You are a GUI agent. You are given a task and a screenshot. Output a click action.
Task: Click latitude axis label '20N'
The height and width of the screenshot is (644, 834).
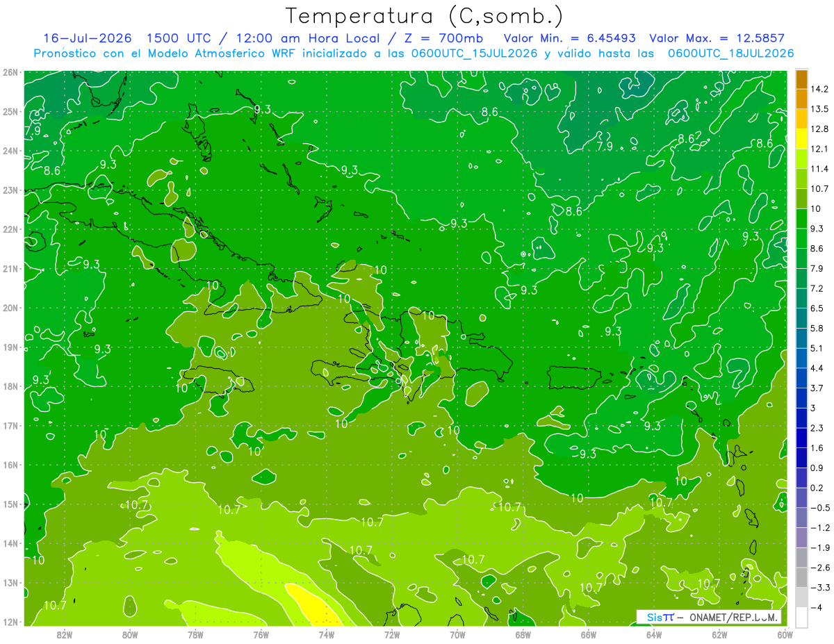point(11,307)
